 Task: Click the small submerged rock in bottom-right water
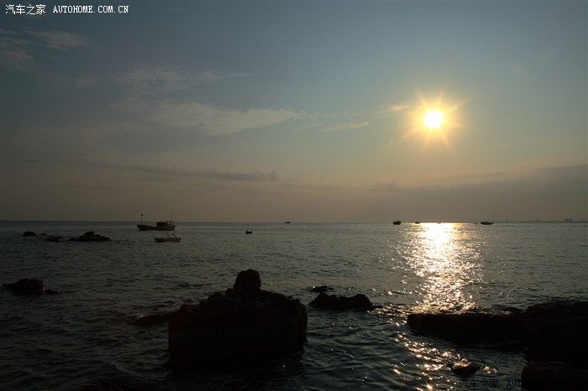(465, 367)
